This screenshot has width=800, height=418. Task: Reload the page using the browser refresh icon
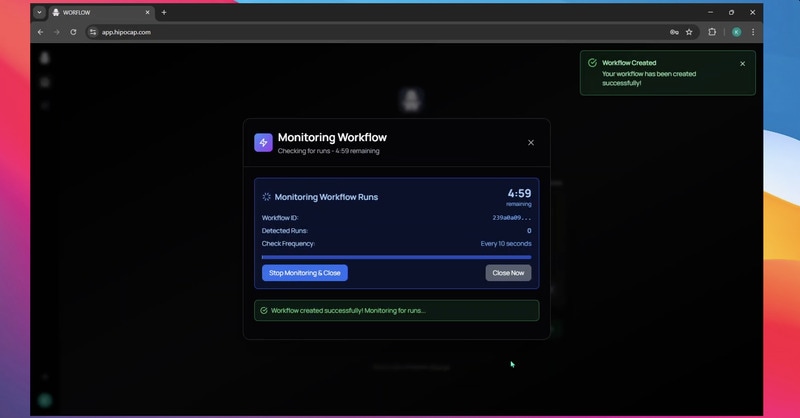coord(73,32)
